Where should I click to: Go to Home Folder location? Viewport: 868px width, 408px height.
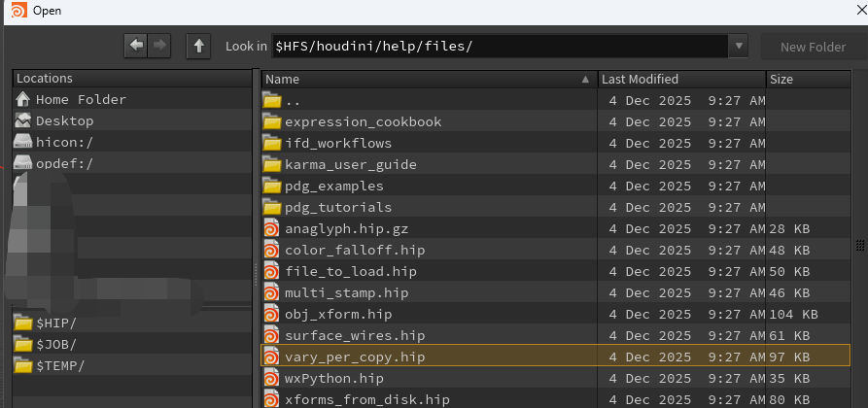[132, 100]
